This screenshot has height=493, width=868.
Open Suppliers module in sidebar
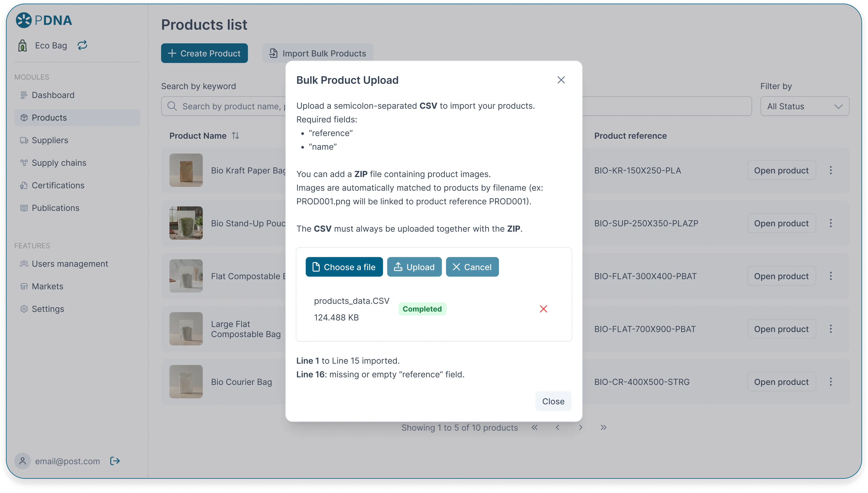pyautogui.click(x=50, y=140)
